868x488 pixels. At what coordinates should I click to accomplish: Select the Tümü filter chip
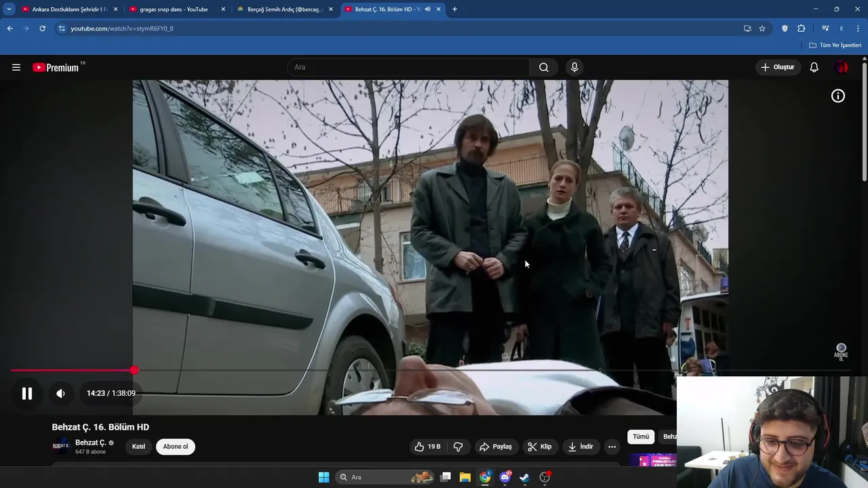click(641, 436)
